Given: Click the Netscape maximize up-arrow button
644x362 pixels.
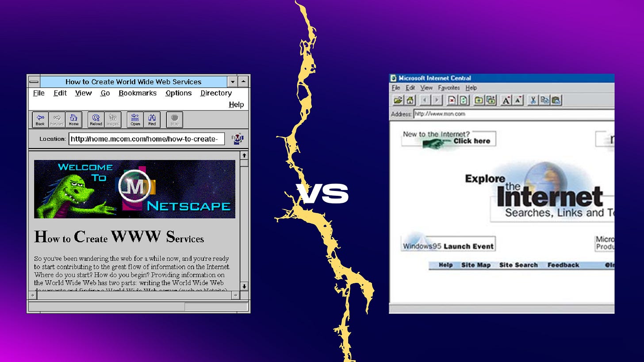Looking at the screenshot, I should (x=244, y=82).
